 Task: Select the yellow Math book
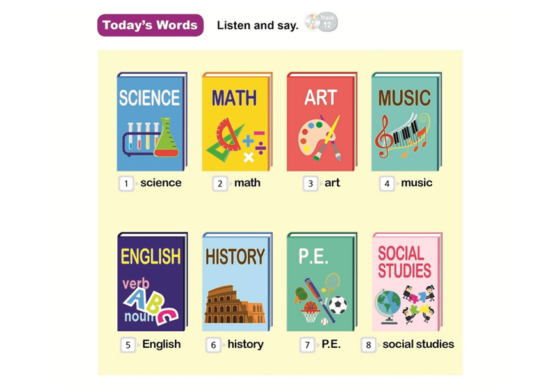pos(236,122)
